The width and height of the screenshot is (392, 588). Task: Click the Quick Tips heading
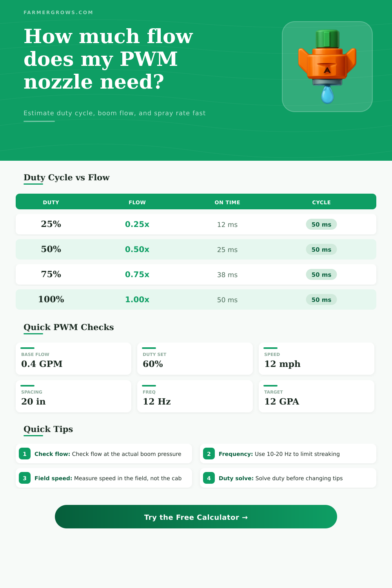coord(48,429)
